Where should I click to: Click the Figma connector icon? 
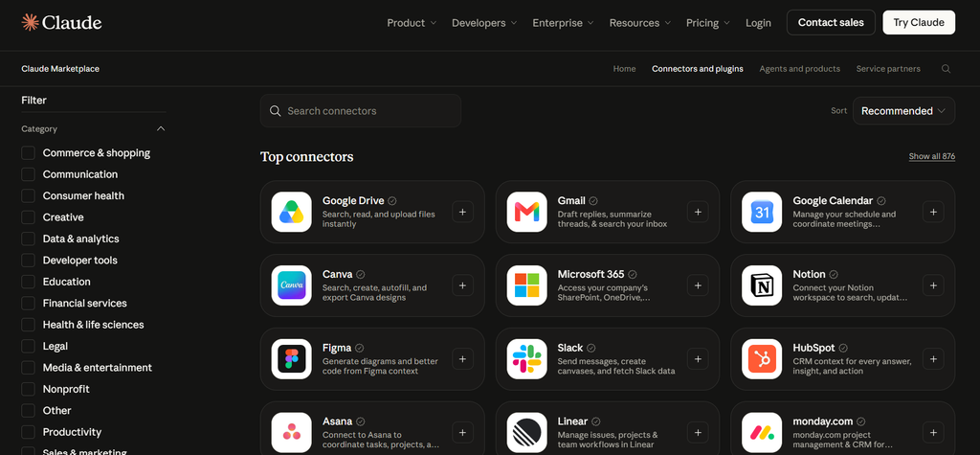pos(291,359)
